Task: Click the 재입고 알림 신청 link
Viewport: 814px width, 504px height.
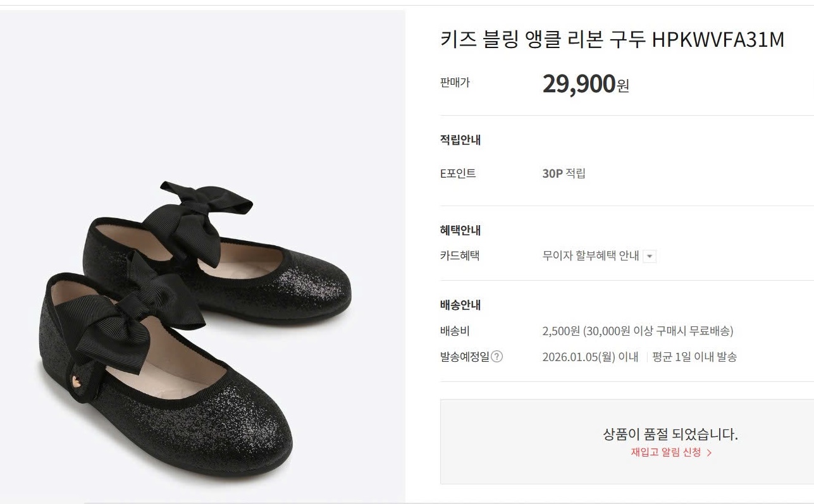Action: pyautogui.click(x=665, y=452)
